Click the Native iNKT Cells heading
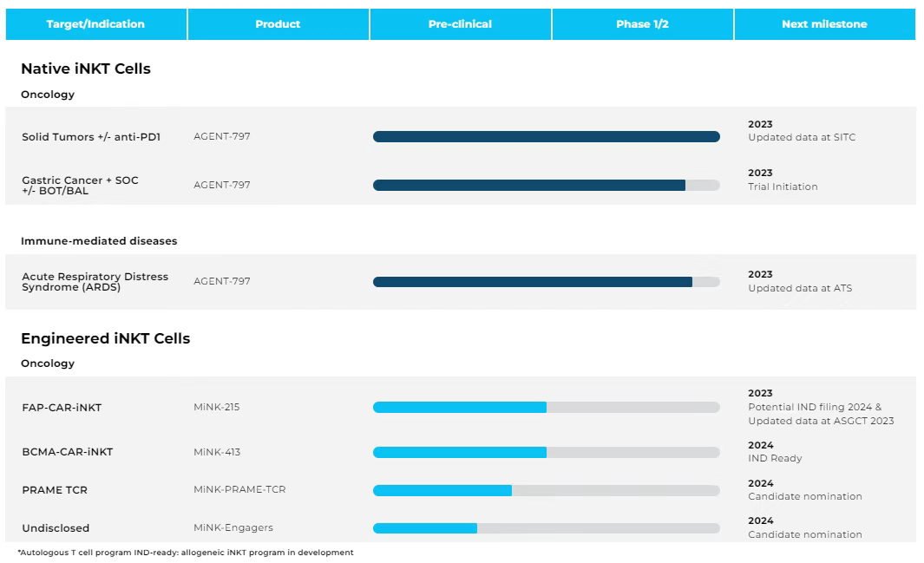924x563 pixels. click(86, 69)
